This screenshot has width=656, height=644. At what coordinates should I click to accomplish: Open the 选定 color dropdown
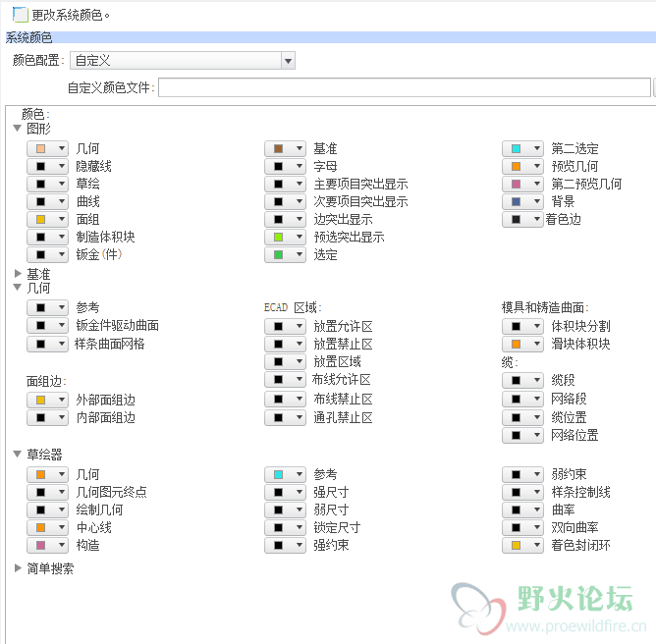pyautogui.click(x=286, y=254)
